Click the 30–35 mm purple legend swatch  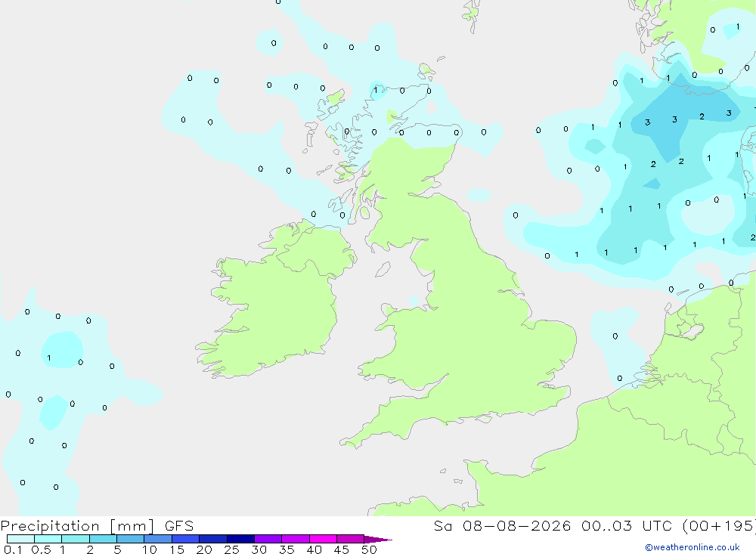[268, 539]
